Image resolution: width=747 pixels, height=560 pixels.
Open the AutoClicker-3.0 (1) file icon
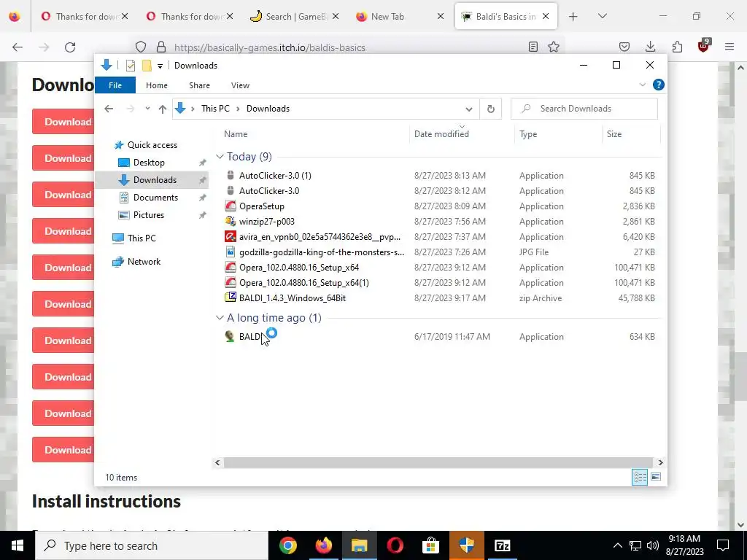pos(231,175)
